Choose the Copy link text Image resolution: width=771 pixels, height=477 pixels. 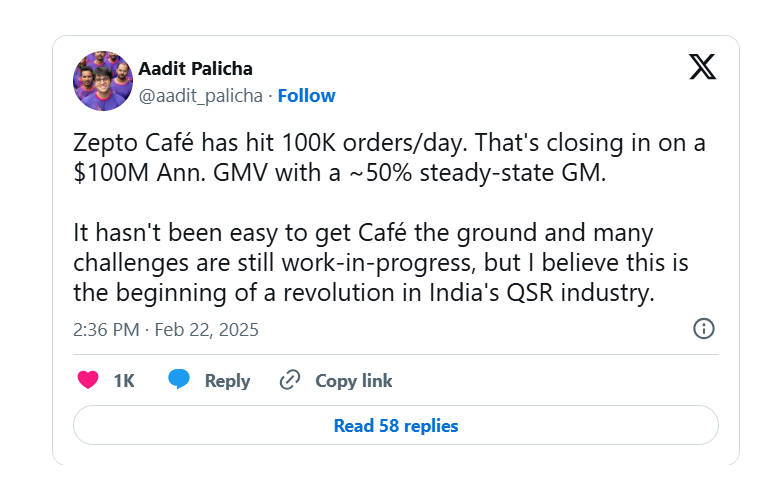coord(354,381)
